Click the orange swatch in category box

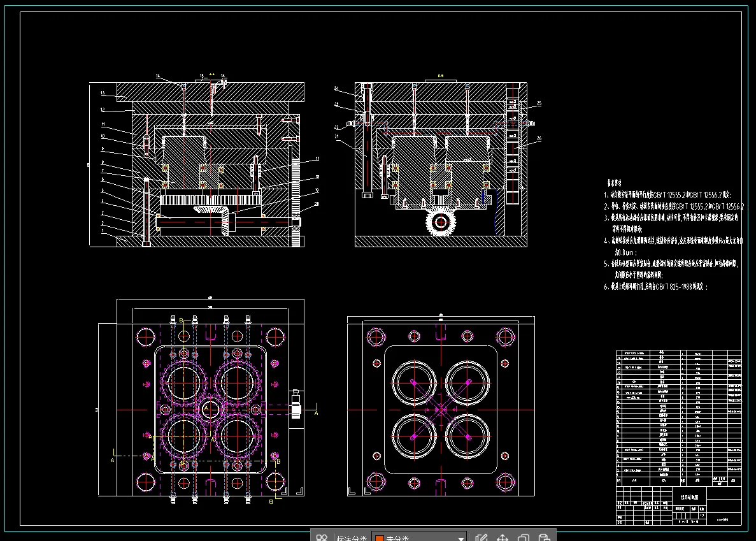coord(380,538)
